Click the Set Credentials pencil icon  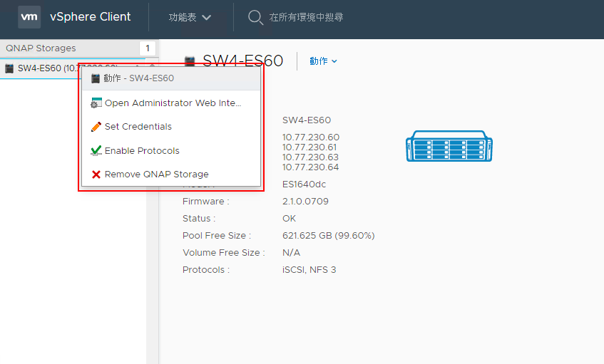[x=96, y=127]
